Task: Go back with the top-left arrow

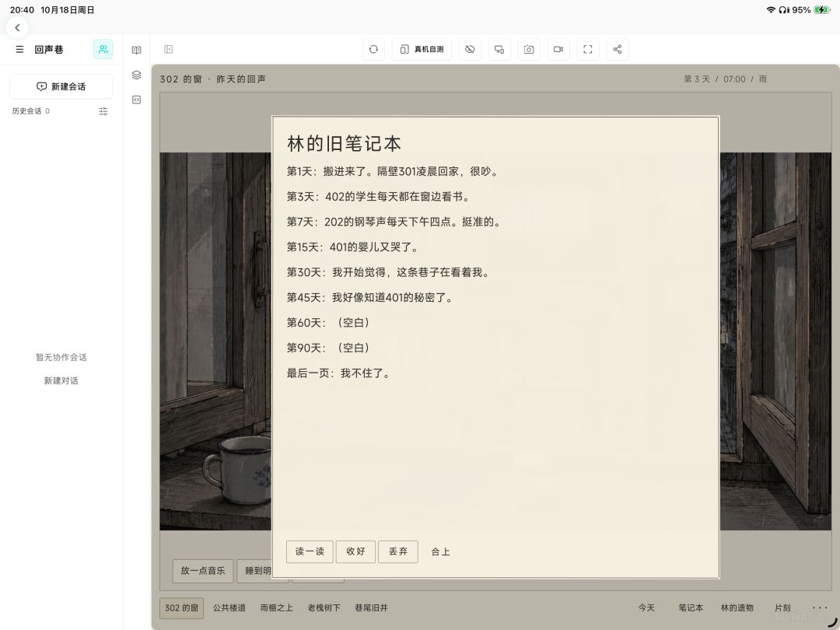Action: click(17, 27)
